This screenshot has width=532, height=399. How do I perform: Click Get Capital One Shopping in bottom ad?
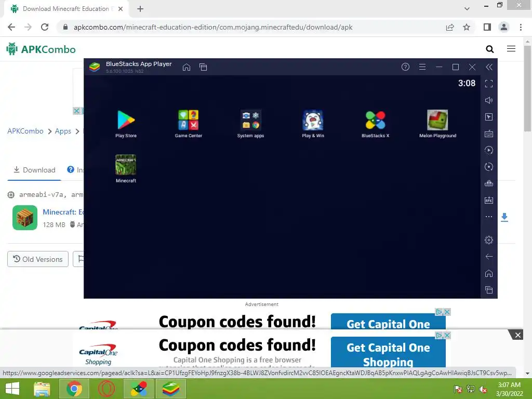pyautogui.click(x=388, y=352)
